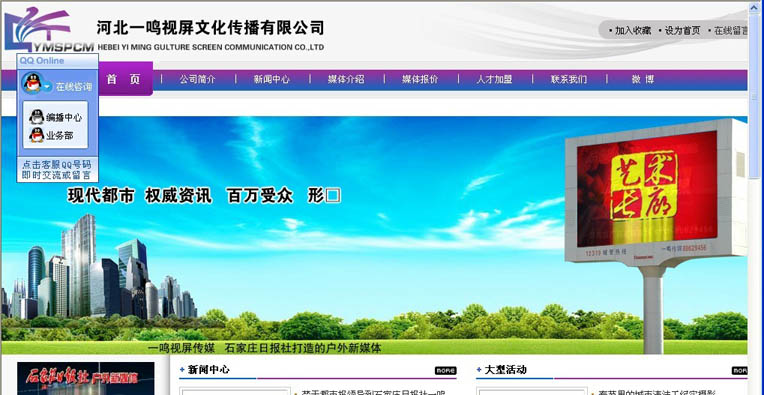Click the QQ penguin icon beside 在线咨询
Image resolution: width=764 pixels, height=395 pixels.
[33, 83]
